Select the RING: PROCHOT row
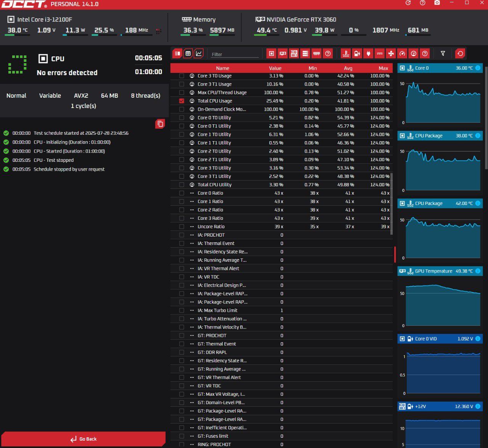 (x=281, y=445)
